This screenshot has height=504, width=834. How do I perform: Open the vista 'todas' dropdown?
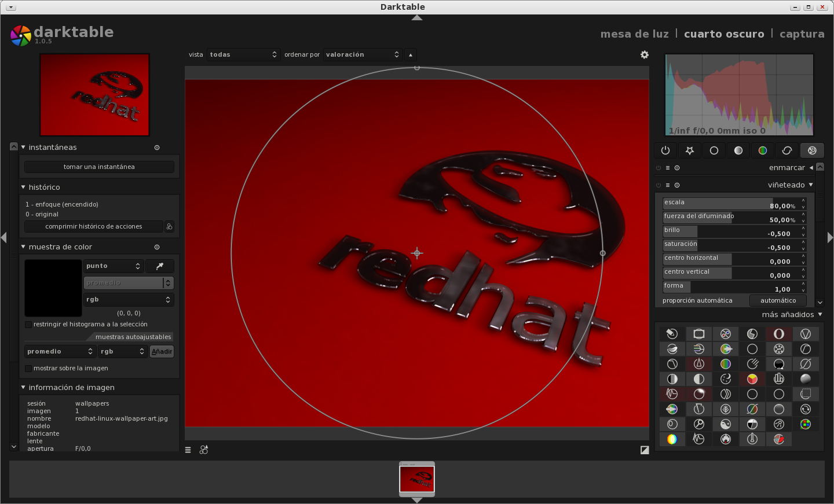coord(244,54)
